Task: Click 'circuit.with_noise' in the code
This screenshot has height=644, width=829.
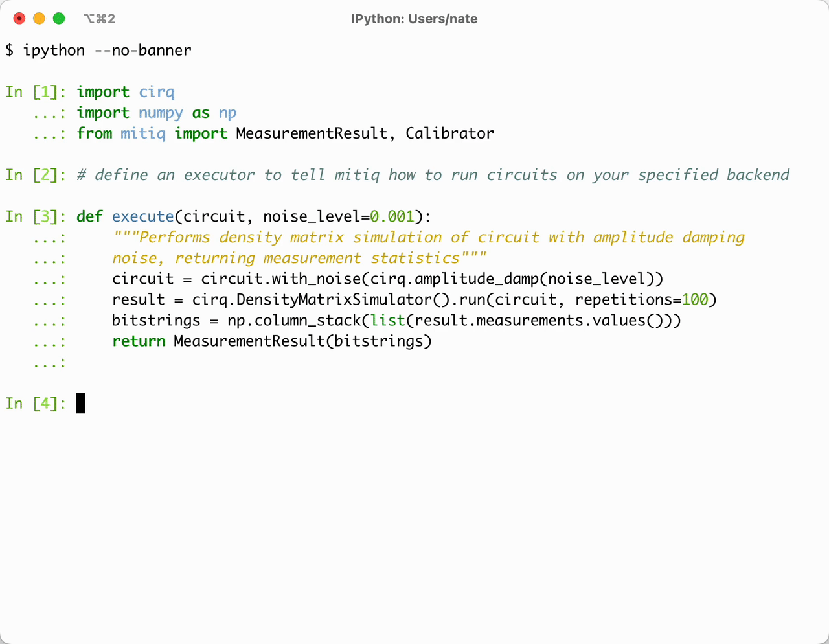Action: click(x=281, y=279)
